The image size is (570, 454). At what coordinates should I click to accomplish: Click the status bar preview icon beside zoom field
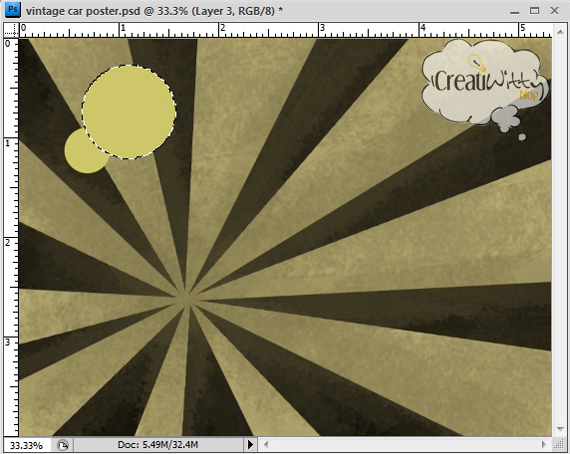pyautogui.click(x=63, y=445)
